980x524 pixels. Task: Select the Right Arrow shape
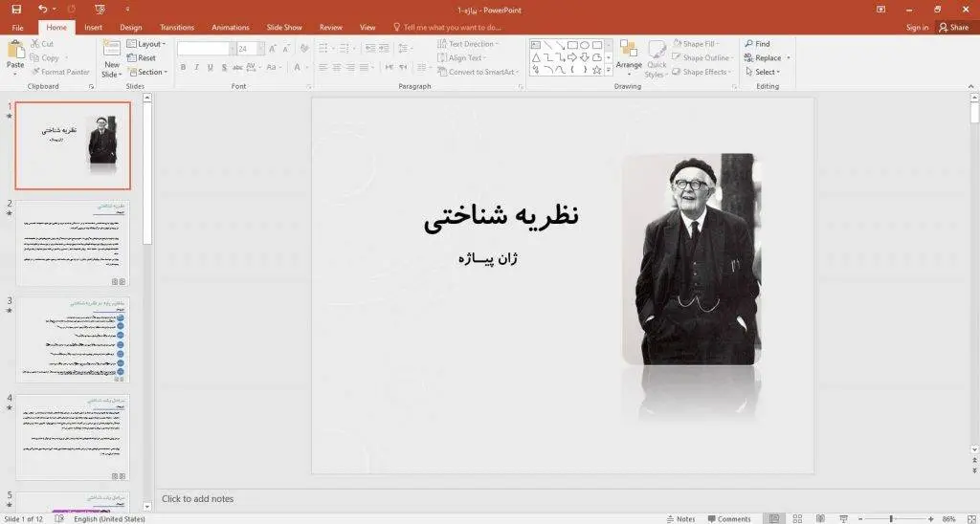pos(572,57)
